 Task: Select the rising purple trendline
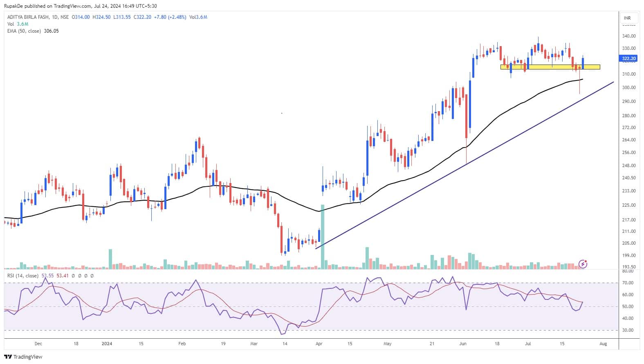[464, 165]
